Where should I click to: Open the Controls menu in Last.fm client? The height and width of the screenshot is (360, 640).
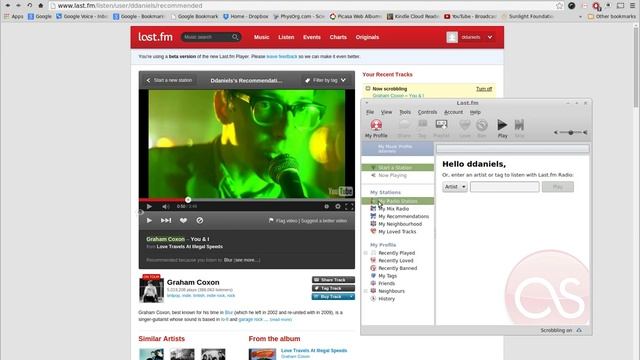[427, 112]
